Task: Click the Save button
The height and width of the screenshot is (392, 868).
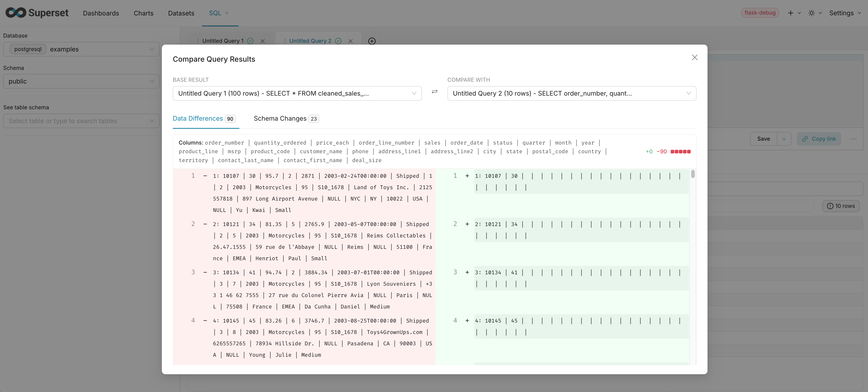Action: tap(764, 139)
